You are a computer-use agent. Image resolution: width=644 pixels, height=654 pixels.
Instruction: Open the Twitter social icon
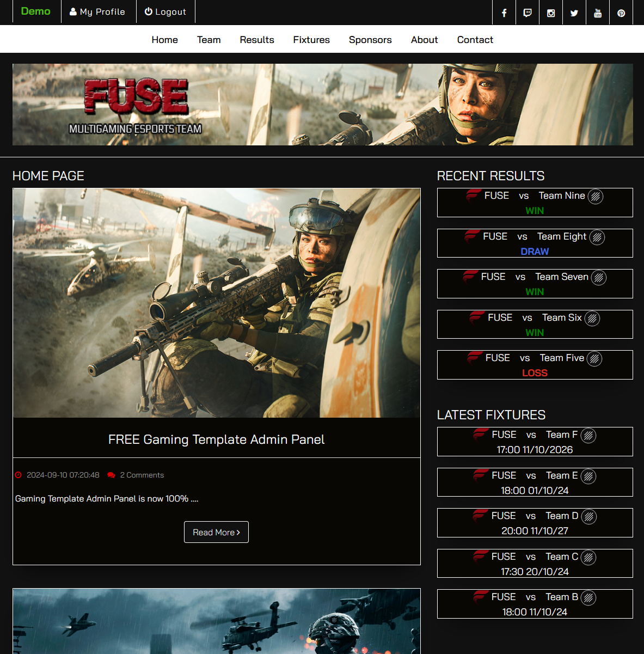point(574,13)
